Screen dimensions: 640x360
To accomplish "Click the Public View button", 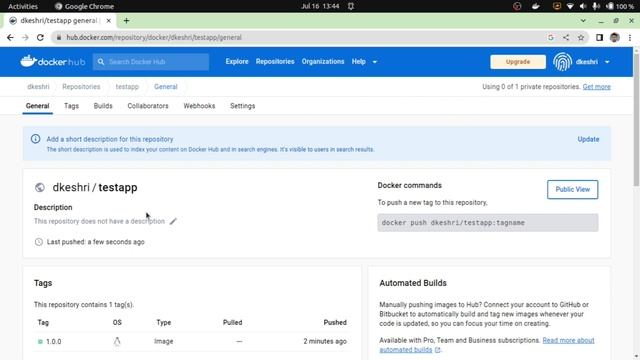I will click(573, 189).
